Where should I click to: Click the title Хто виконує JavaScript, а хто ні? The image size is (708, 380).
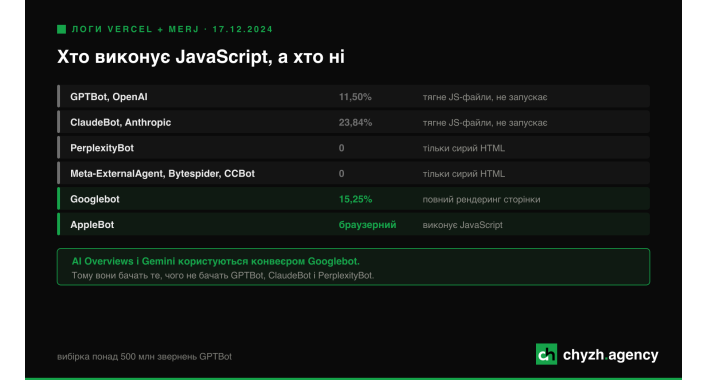[x=201, y=57]
